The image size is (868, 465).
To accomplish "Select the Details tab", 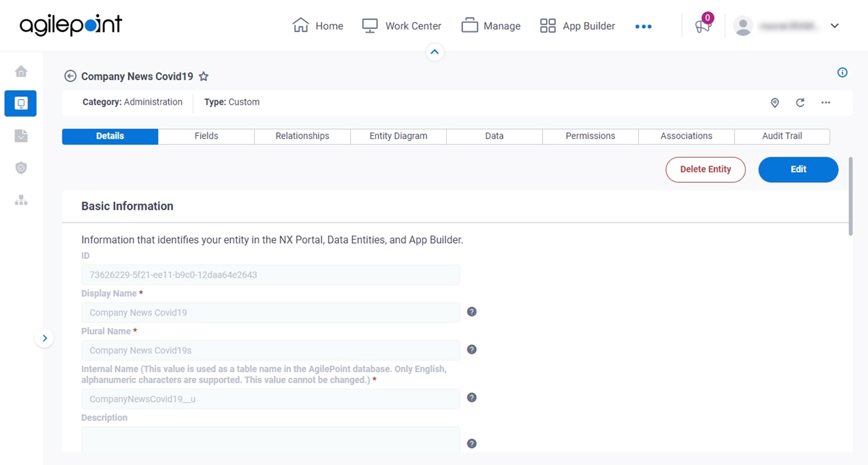I will coord(110,136).
